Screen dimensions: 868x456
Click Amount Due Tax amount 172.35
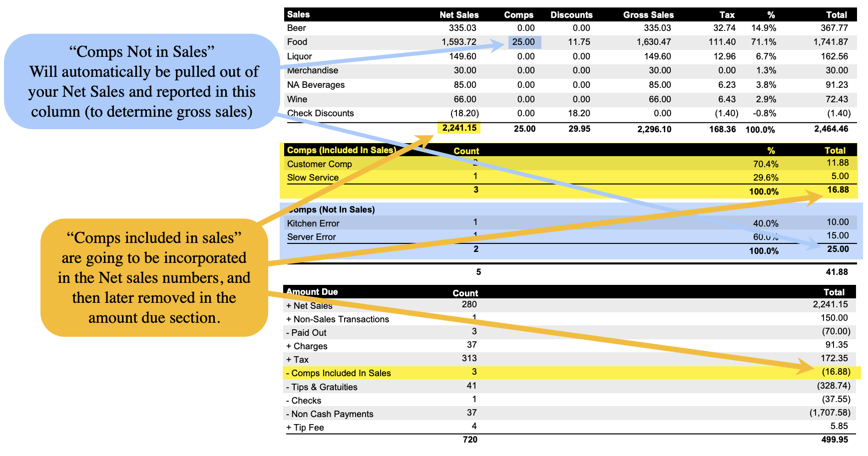tap(835, 358)
